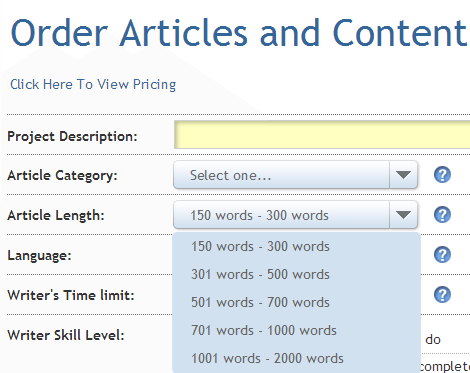Open the help icon beside Article Category

tap(442, 175)
